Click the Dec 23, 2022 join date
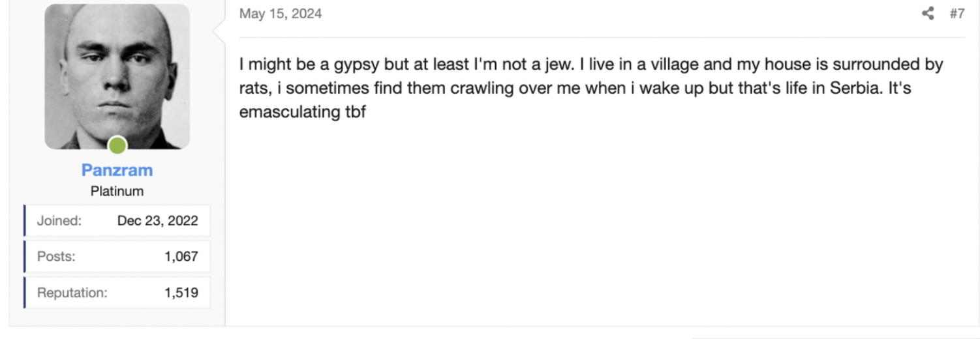Viewport: 980px width, 339px height. pyautogui.click(x=157, y=220)
